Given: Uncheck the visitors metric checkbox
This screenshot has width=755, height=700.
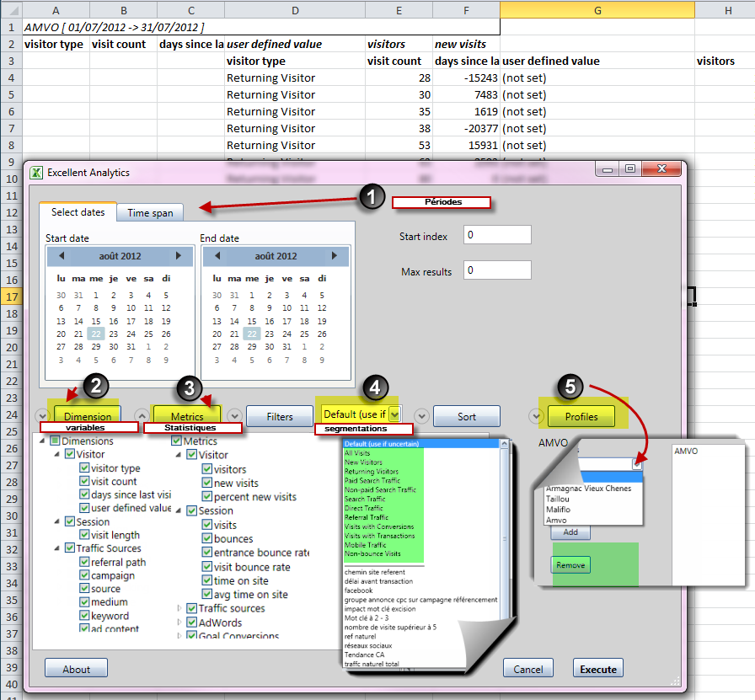Looking at the screenshot, I should 207,469.
